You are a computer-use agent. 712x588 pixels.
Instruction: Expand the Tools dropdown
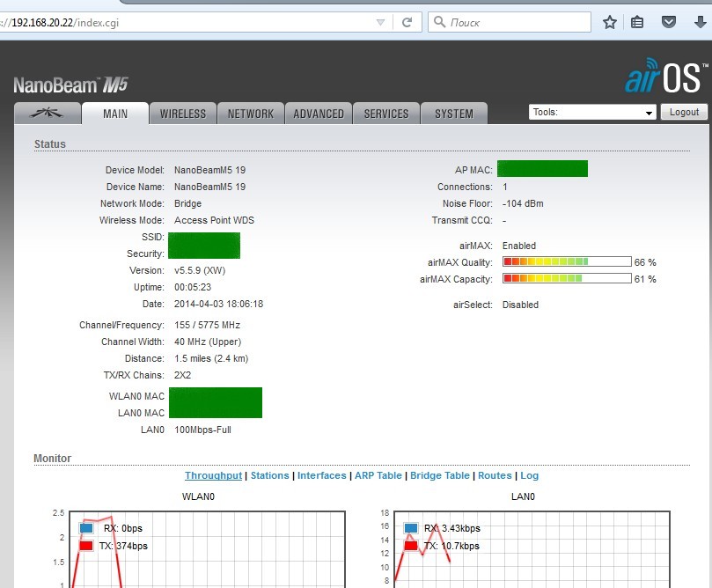[x=592, y=112]
